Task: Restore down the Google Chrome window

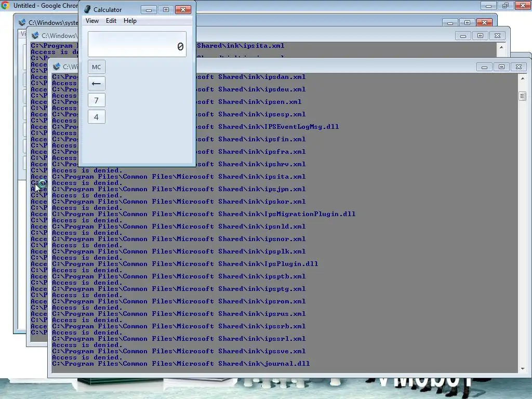Action: click(x=506, y=5)
